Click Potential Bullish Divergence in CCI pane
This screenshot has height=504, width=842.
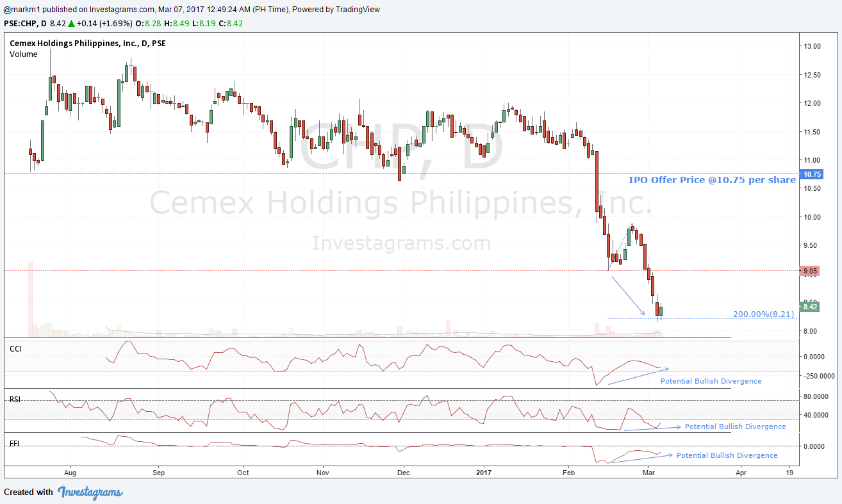(x=711, y=381)
